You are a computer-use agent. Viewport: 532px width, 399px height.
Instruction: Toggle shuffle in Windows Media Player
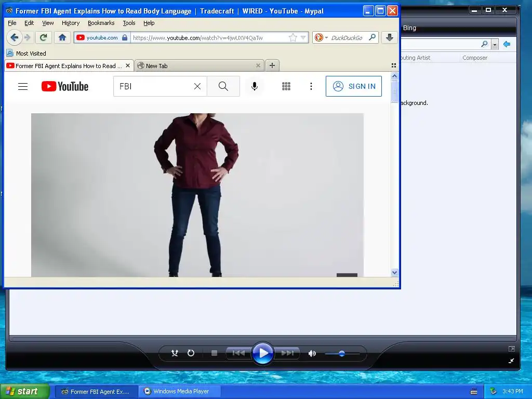click(x=175, y=353)
